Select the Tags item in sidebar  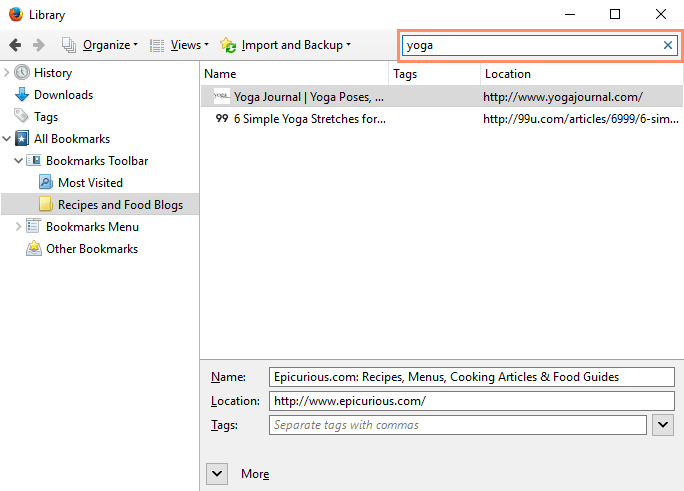(46, 117)
